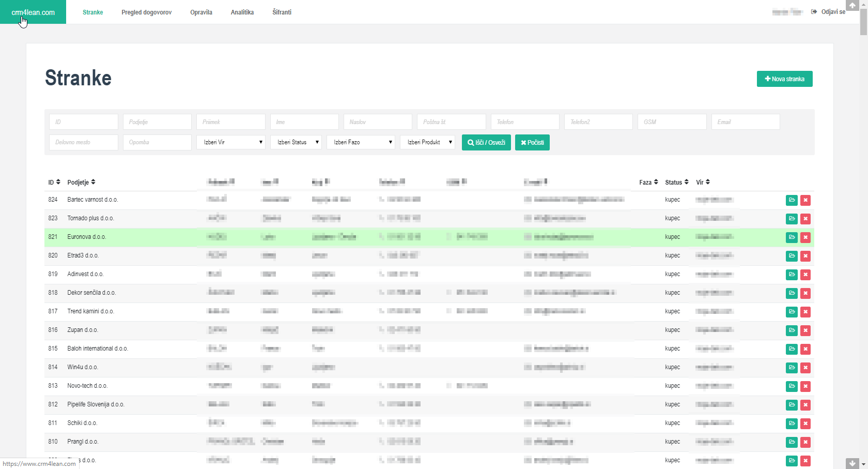Sort table by Status column
The image size is (868, 469).
(x=677, y=182)
